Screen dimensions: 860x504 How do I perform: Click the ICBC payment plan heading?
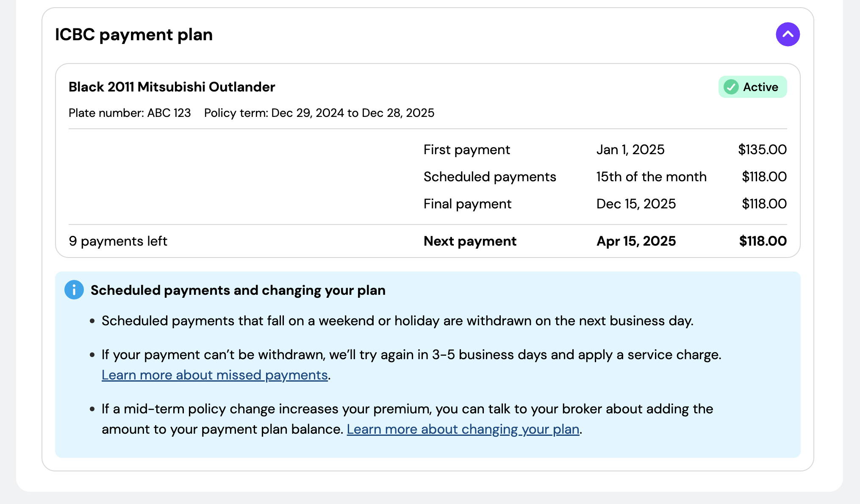(134, 35)
